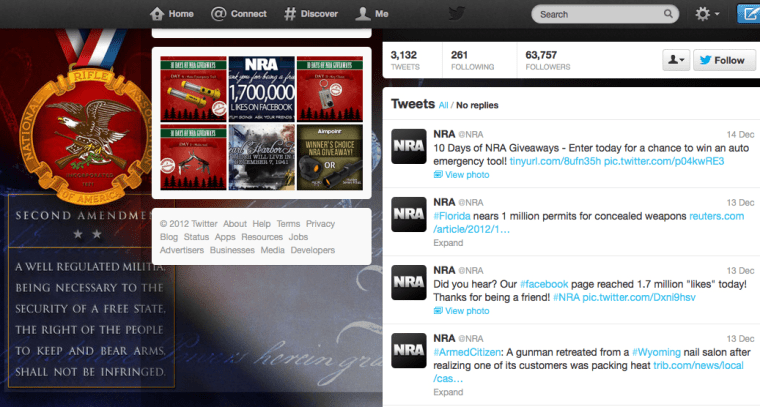Follow the NRA account
The image size is (760, 407).
pos(724,60)
